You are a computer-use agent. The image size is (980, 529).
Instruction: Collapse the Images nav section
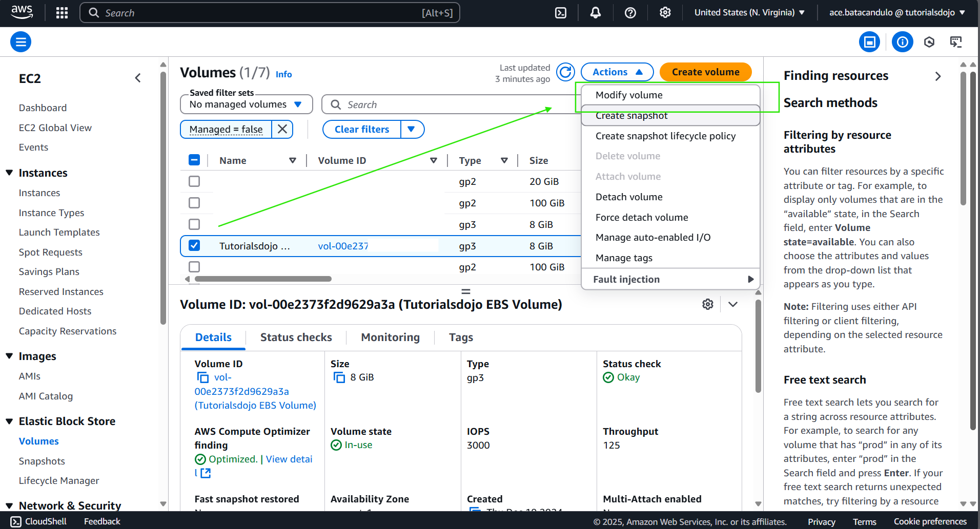pos(9,356)
